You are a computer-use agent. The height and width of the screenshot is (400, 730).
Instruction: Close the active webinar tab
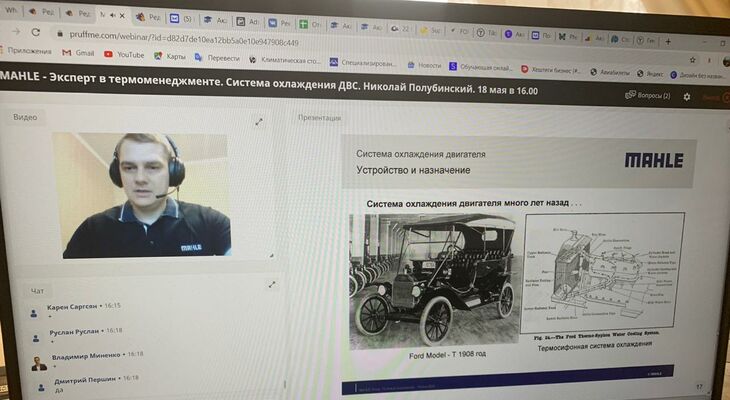pyautogui.click(x=122, y=15)
